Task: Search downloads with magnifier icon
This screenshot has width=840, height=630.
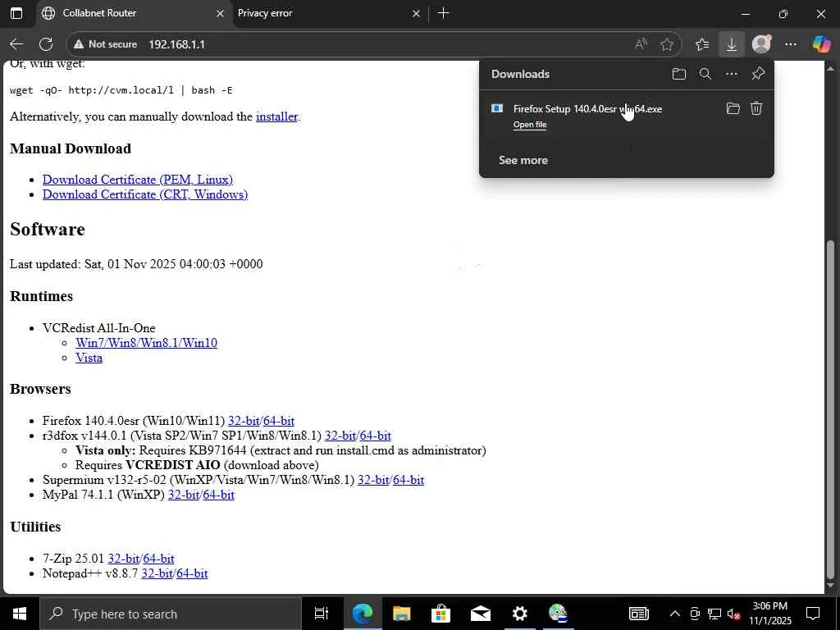Action: tap(705, 74)
